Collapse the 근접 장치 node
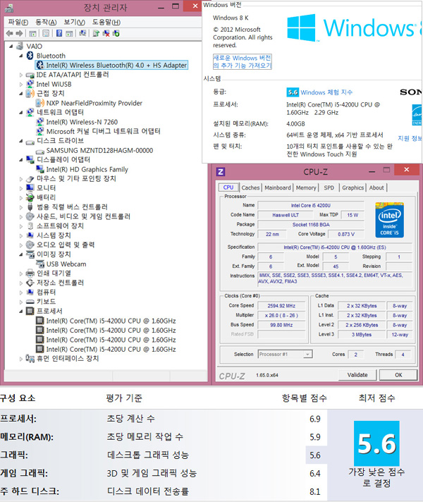Image resolution: width=423 pixels, height=504 pixels. [21, 94]
